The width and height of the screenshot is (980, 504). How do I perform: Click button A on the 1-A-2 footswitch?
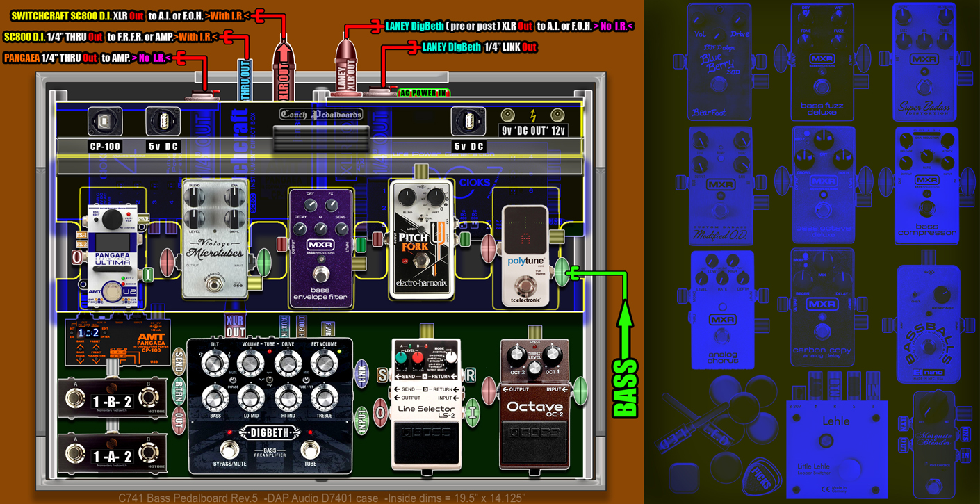(76, 454)
